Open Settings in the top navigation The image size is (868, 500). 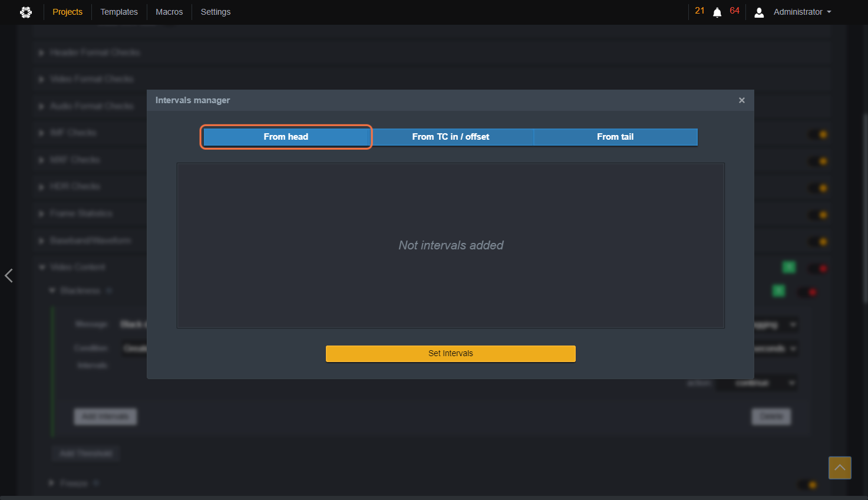click(x=216, y=12)
